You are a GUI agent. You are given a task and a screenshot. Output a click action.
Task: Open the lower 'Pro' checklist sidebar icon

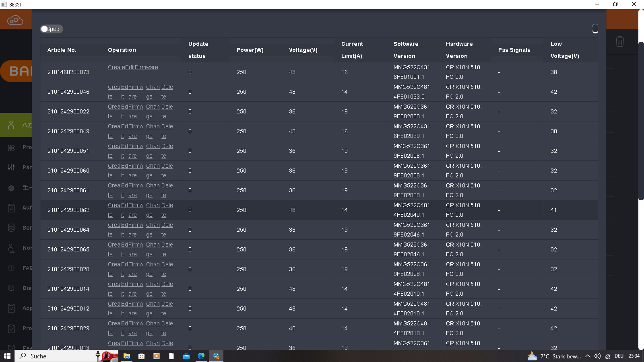coord(11,328)
